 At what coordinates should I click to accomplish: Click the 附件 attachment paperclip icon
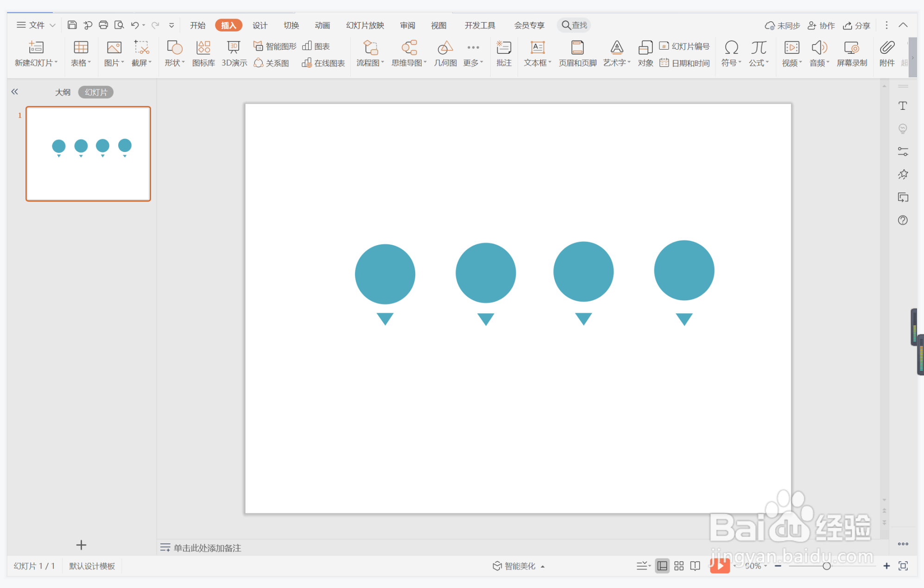887,48
